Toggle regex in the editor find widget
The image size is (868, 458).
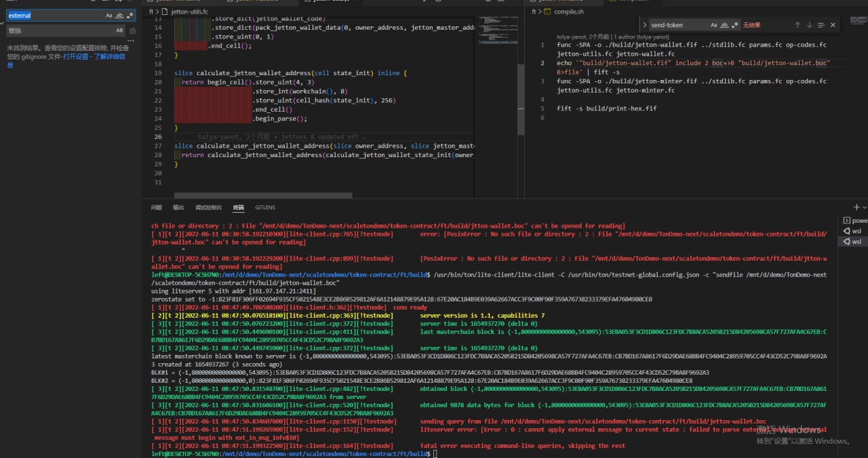tap(734, 25)
